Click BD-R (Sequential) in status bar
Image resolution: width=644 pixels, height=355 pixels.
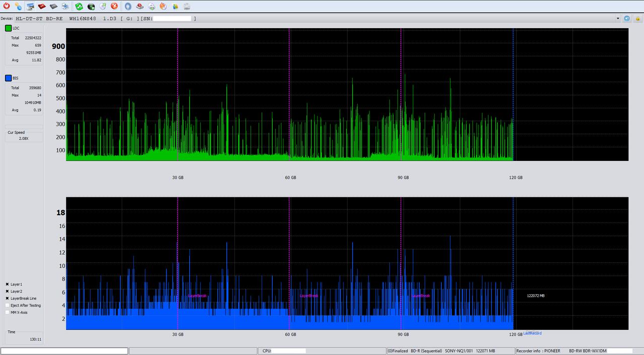click(427, 351)
